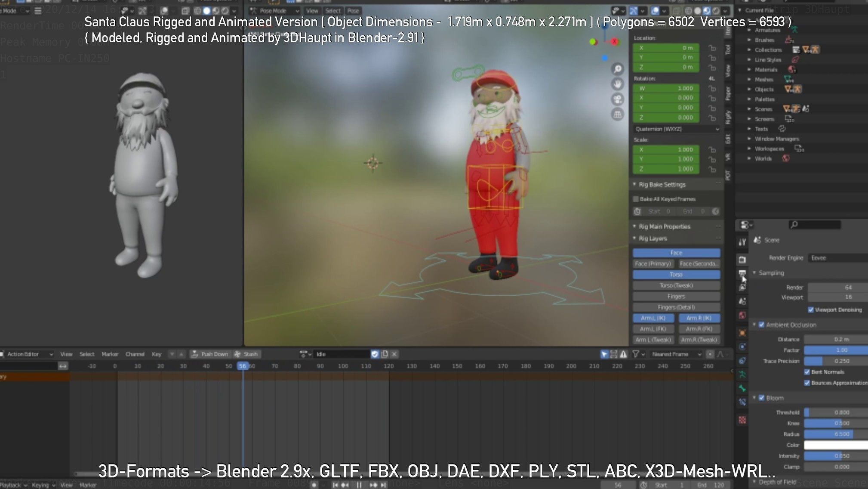Open the Render properties tab icon

(742, 260)
